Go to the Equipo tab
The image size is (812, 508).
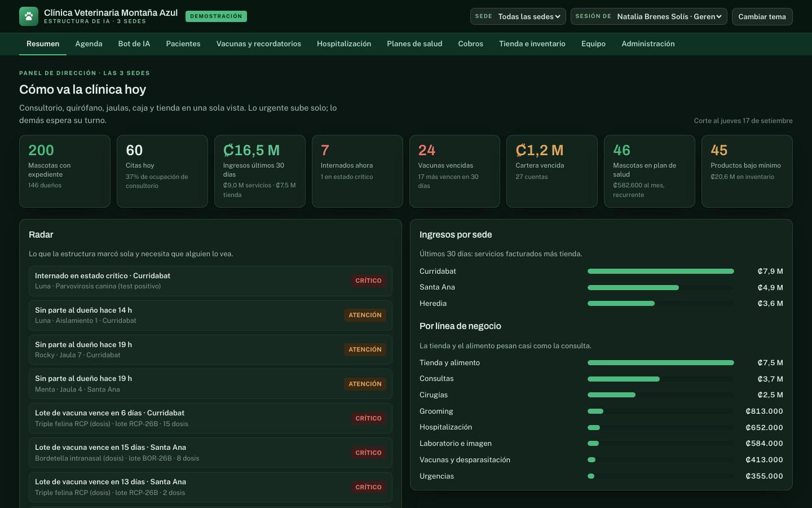point(593,43)
